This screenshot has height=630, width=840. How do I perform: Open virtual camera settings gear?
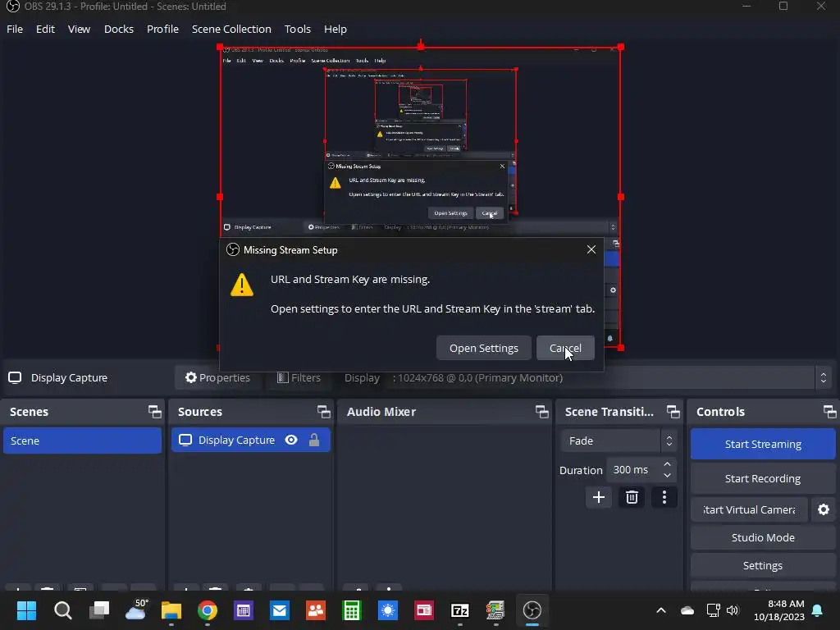(x=824, y=509)
